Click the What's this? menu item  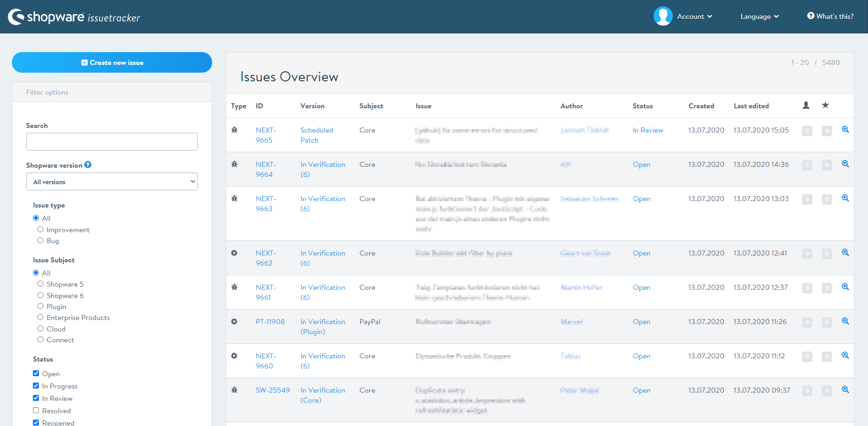point(831,16)
